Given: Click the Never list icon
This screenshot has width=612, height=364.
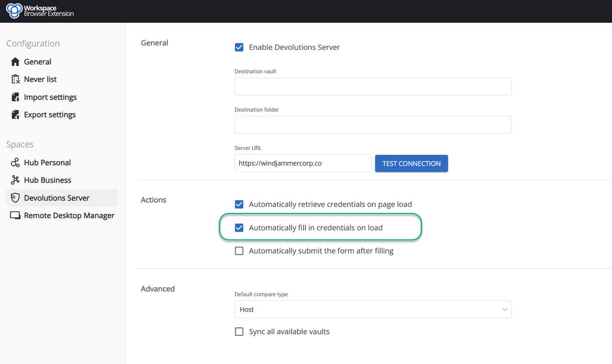Looking at the screenshot, I should tap(15, 79).
